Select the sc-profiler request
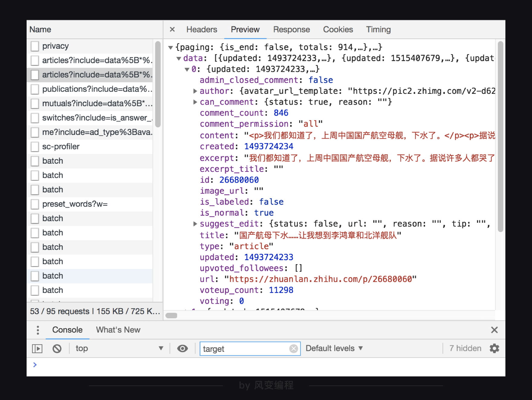This screenshot has width=532, height=400. click(90, 147)
